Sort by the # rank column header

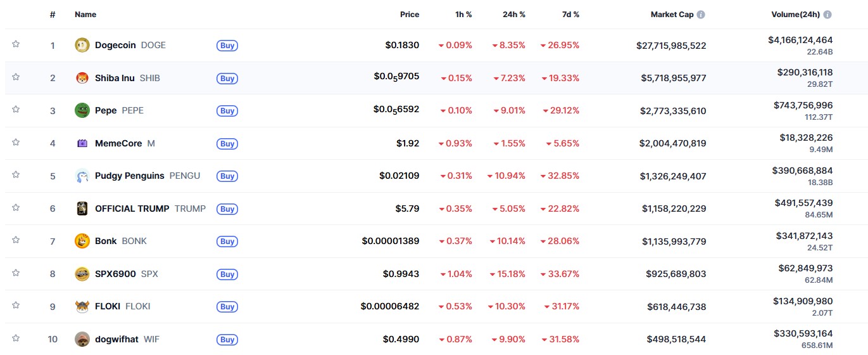[x=53, y=15]
